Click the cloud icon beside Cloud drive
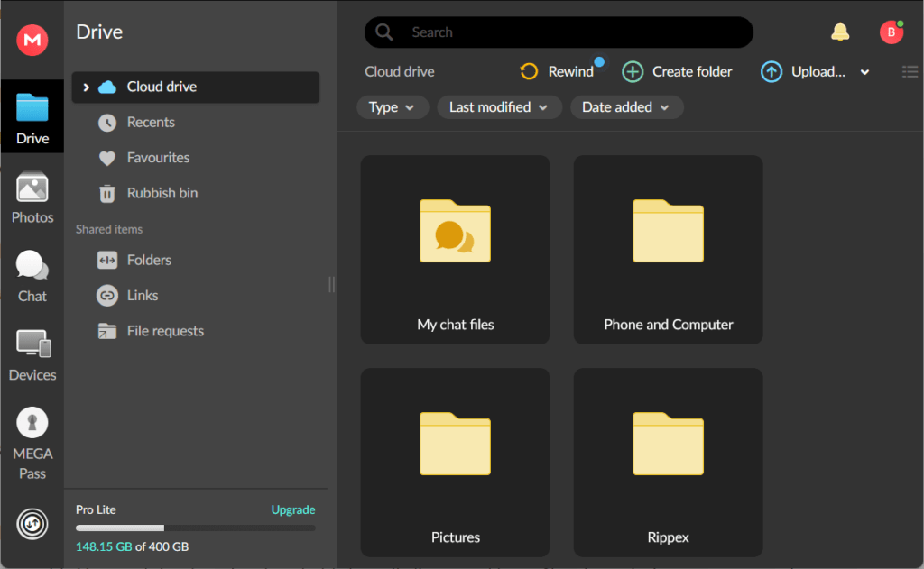Screen dimensions: 924x569 pos(107,87)
